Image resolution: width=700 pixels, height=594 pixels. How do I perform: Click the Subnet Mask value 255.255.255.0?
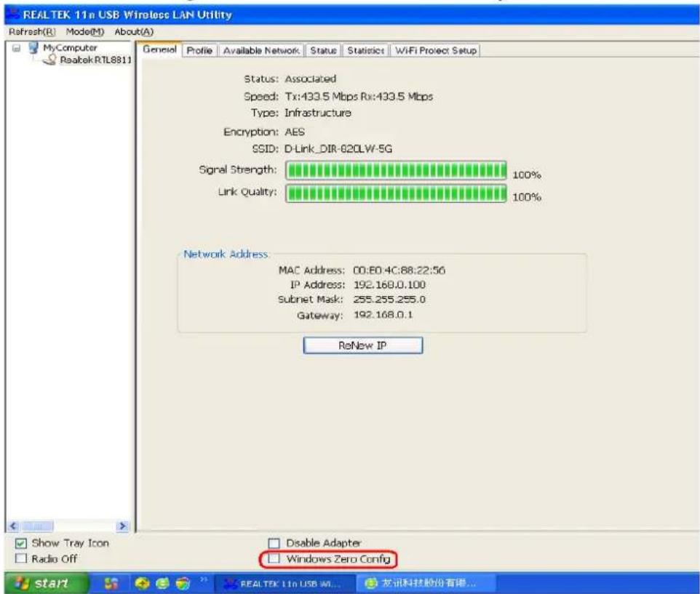pyautogui.click(x=389, y=300)
